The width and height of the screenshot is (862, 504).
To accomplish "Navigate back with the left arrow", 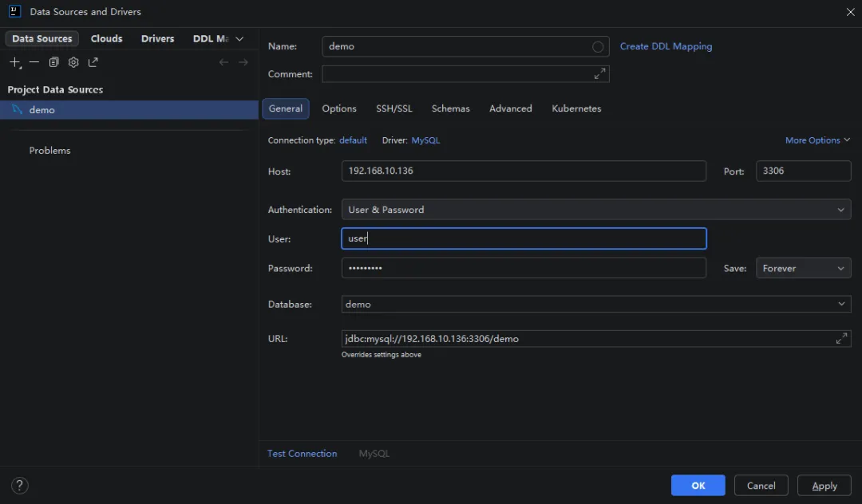I will (x=223, y=62).
